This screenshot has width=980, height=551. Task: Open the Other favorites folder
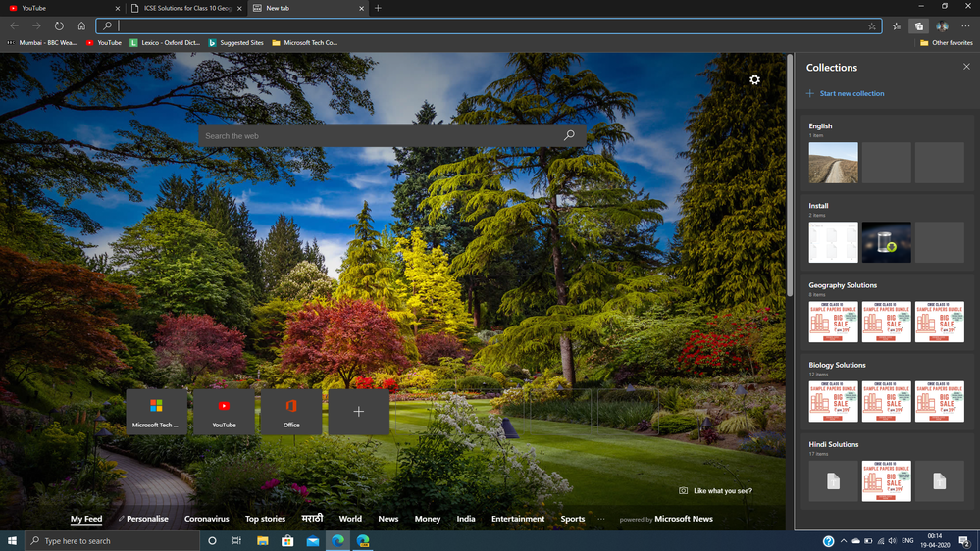[947, 43]
